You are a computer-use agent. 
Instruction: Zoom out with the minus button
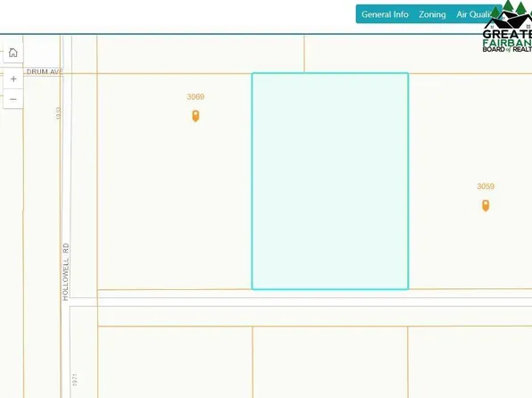(13, 99)
